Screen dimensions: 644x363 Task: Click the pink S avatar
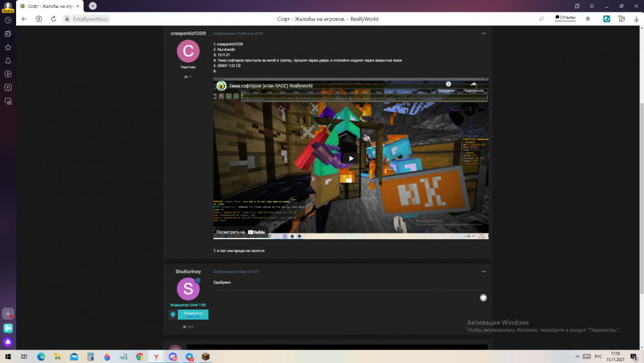(188, 289)
